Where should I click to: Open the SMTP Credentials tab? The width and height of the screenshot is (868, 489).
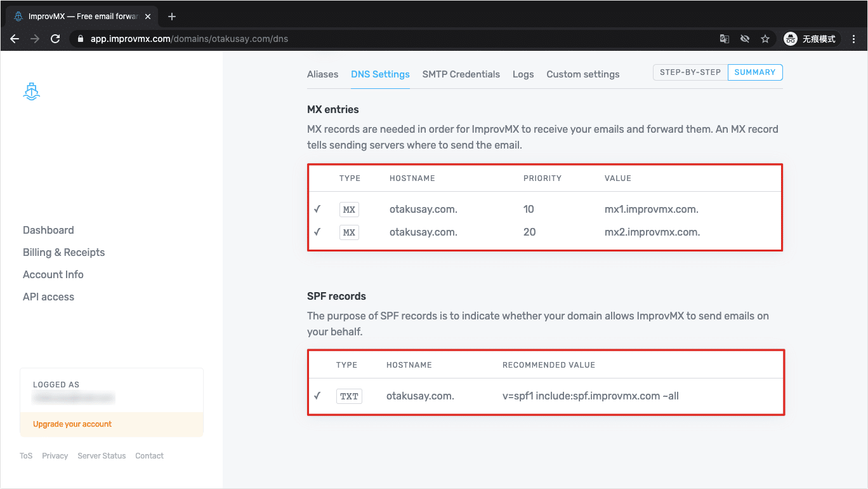(x=461, y=74)
